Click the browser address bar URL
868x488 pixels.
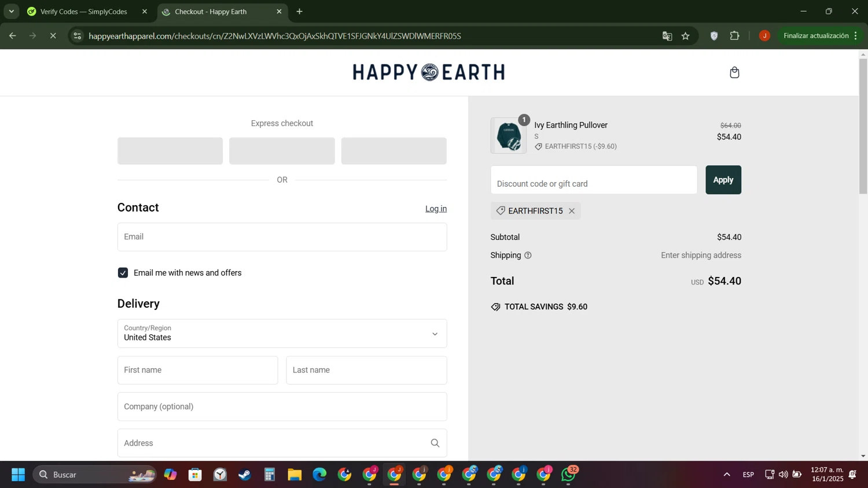pos(275,36)
